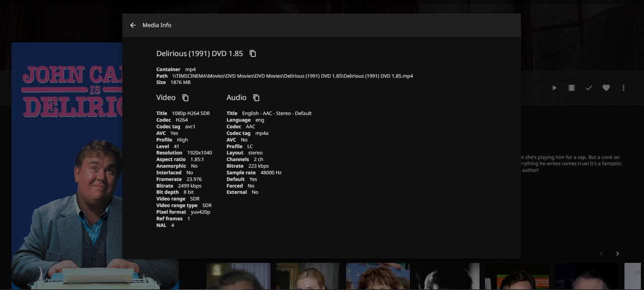Select the Ref frames value '1'
Image resolution: width=644 pixels, height=290 pixels.
[x=189, y=219]
